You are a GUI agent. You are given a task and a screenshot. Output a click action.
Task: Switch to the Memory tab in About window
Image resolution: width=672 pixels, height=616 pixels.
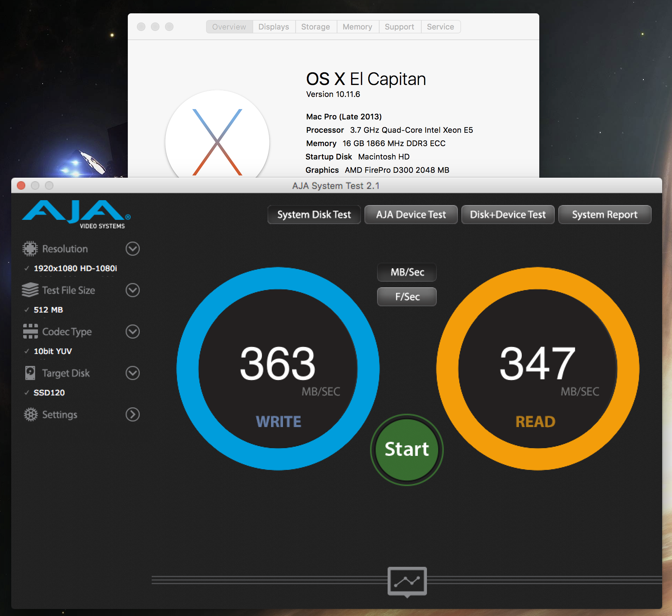357,27
